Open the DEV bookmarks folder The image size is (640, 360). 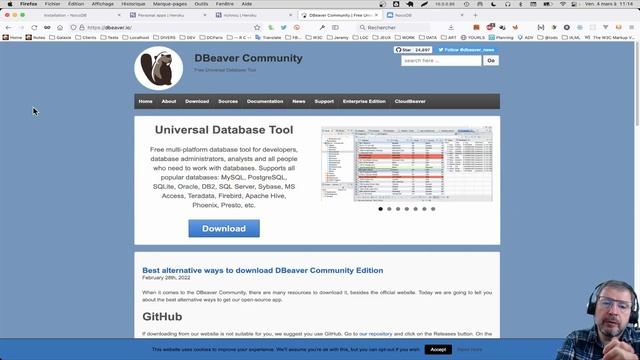point(187,37)
